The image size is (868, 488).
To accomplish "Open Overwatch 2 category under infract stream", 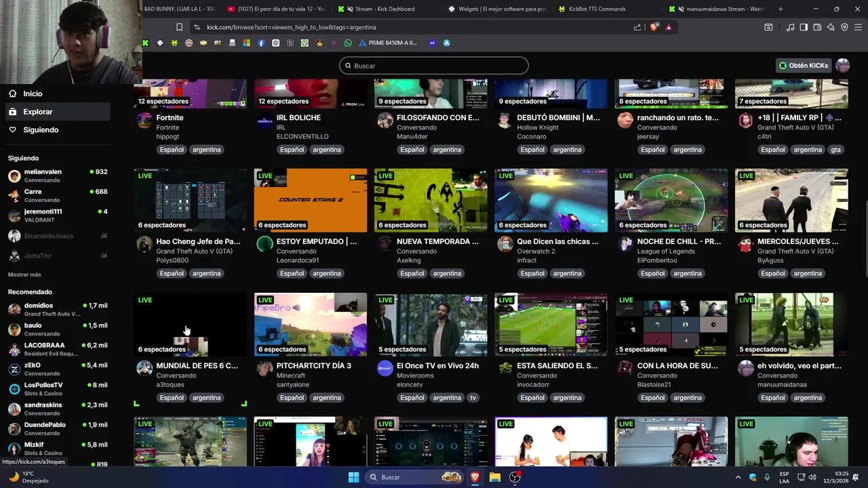I will coord(536,251).
